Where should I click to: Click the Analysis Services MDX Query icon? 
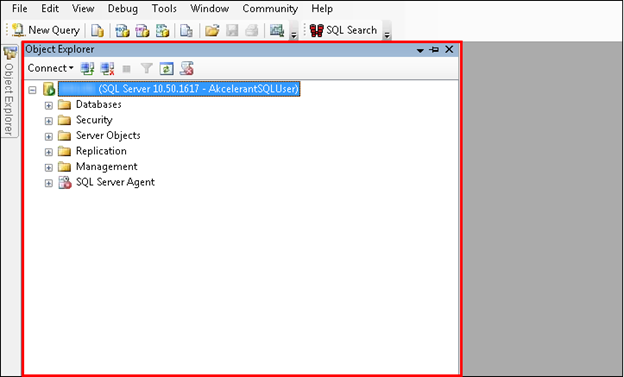pos(122,30)
